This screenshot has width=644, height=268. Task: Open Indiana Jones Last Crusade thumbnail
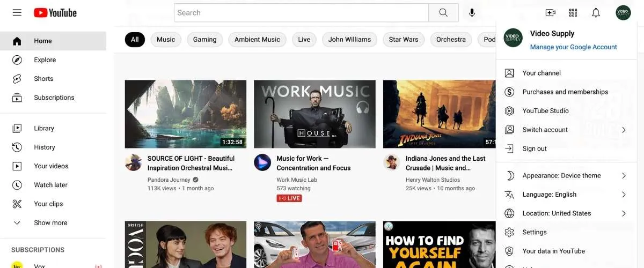pos(440,114)
